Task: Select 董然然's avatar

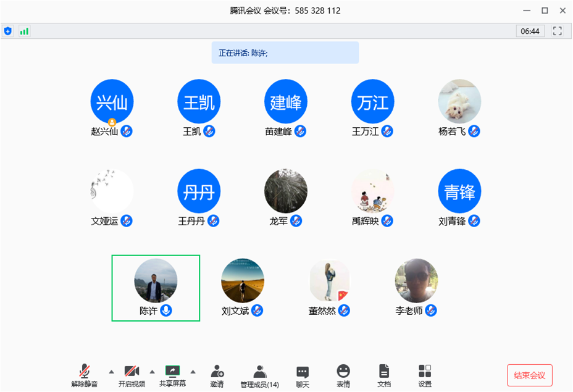Action: [330, 281]
